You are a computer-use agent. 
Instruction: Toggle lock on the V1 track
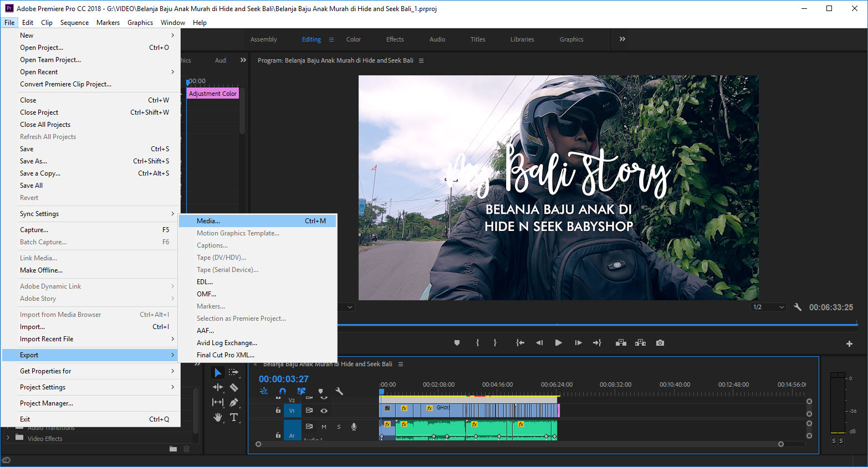(x=278, y=410)
